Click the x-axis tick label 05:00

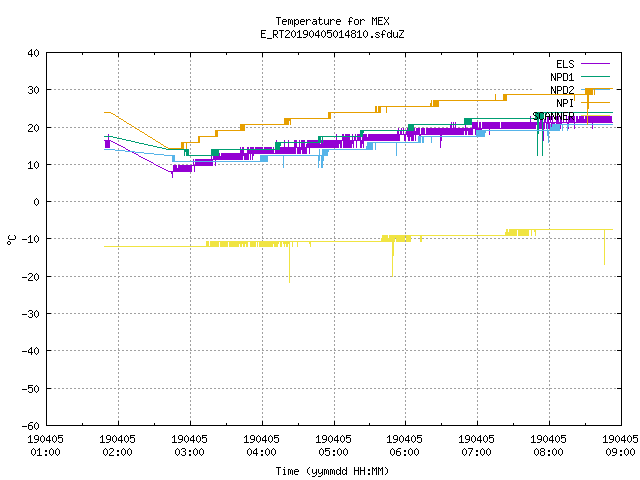333,452
